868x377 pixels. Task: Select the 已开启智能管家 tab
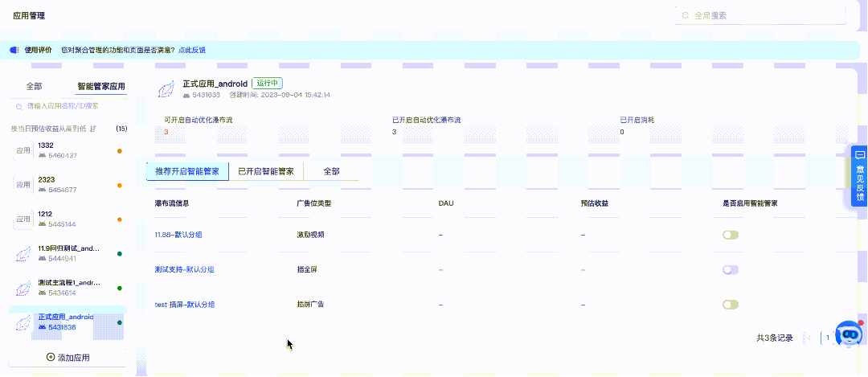(x=266, y=171)
